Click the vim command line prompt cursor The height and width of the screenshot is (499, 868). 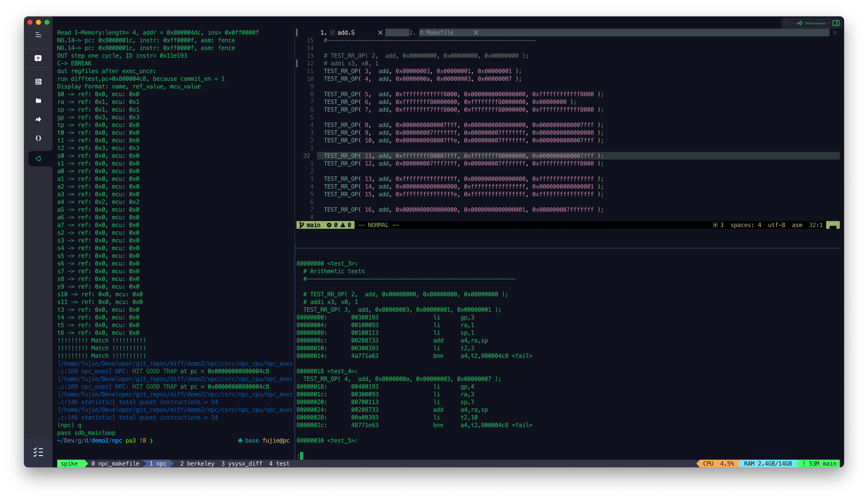coord(301,455)
